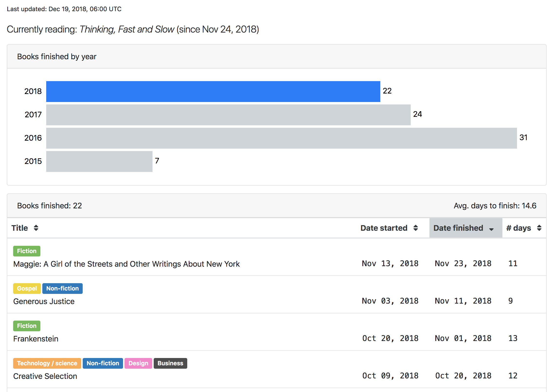553x392 pixels.
Task: Toggle Date started column sorting
Action: coord(384,228)
